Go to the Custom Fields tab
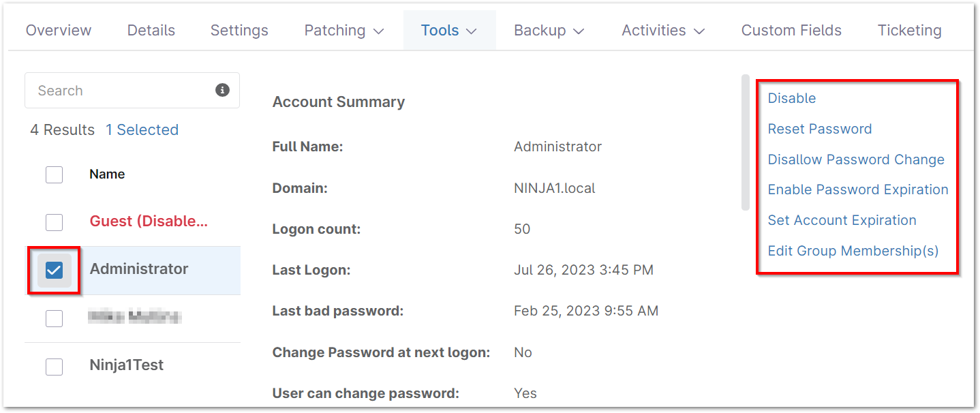The height and width of the screenshot is (413, 980). (791, 30)
